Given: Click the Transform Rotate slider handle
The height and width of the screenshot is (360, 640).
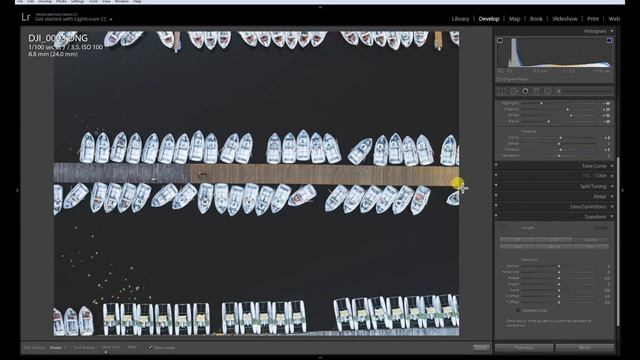Looking at the screenshot, I should pos(559,278).
